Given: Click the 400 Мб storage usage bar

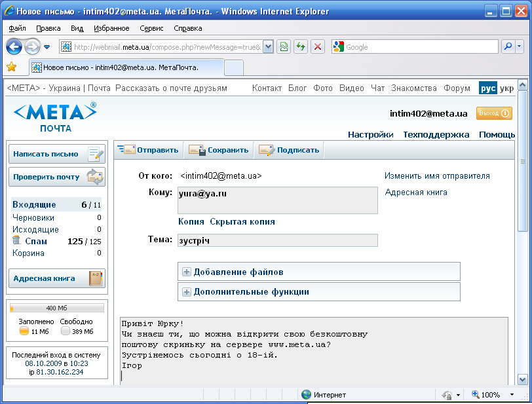Looking at the screenshot, I should [x=57, y=308].
